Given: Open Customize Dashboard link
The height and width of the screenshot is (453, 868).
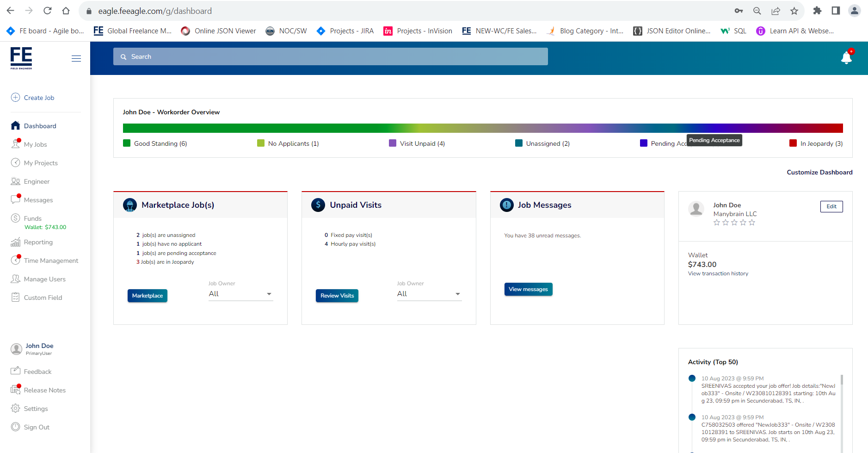Looking at the screenshot, I should point(819,172).
